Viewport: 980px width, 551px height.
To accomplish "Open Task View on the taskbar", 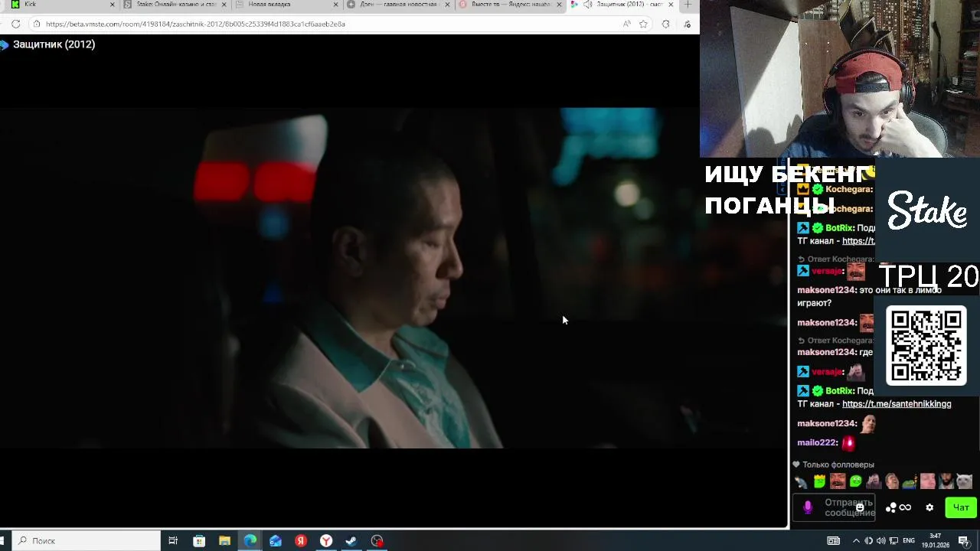I will 173,540.
